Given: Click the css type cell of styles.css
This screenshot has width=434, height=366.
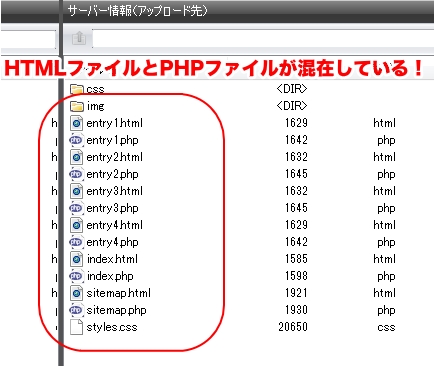Looking at the screenshot, I should [x=386, y=327].
